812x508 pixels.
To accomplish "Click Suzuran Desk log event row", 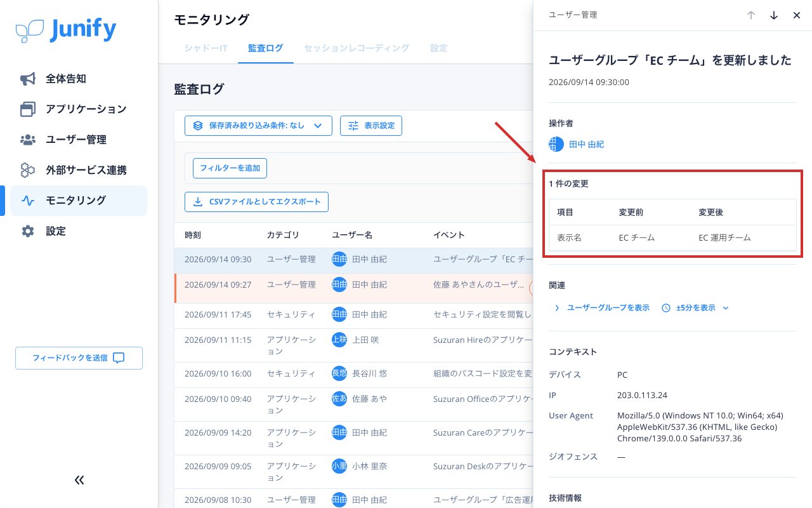I will [354, 472].
